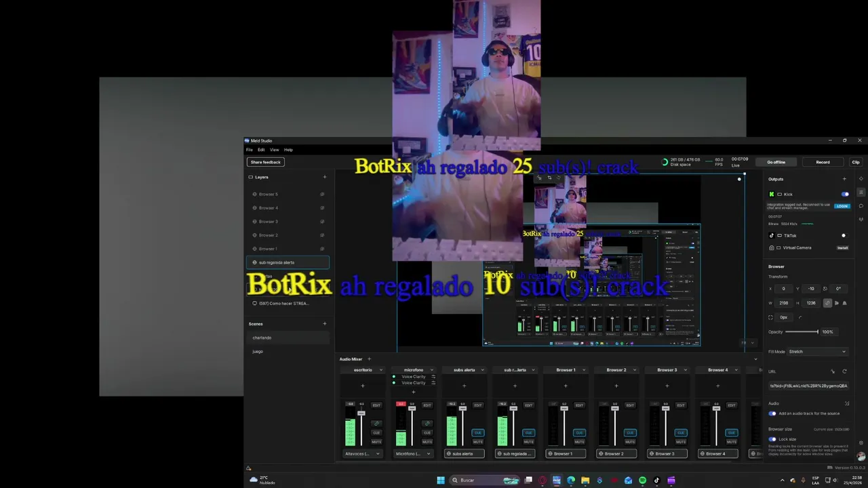Screen dimensions: 868x488
Task: Open the chat icon in the right sidebar
Action: [861, 206]
